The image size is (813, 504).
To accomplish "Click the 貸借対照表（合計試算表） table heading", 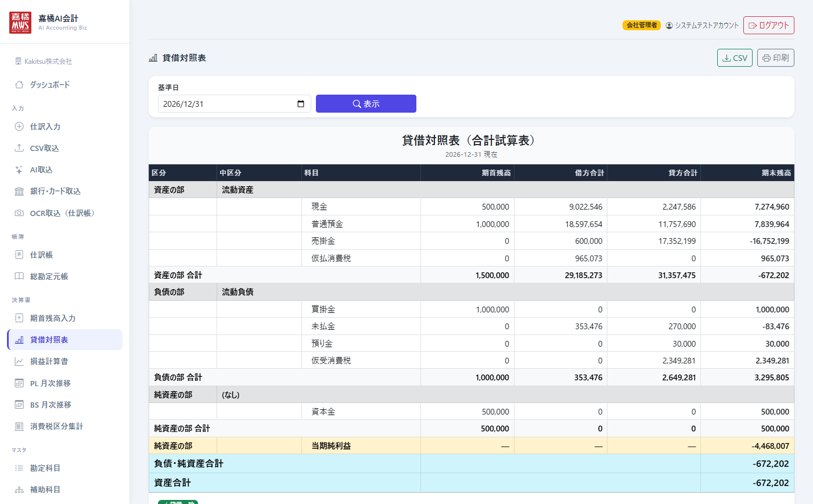I will 471,141.
